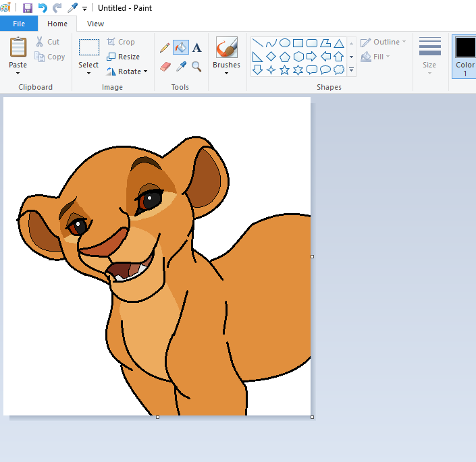The width and height of the screenshot is (476, 462).
Task: Choose the Pentagon shape
Action: point(285,57)
